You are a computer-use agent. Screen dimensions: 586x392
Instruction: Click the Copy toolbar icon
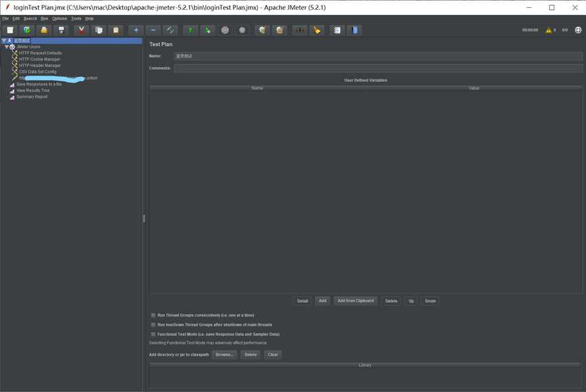pyautogui.click(x=99, y=30)
